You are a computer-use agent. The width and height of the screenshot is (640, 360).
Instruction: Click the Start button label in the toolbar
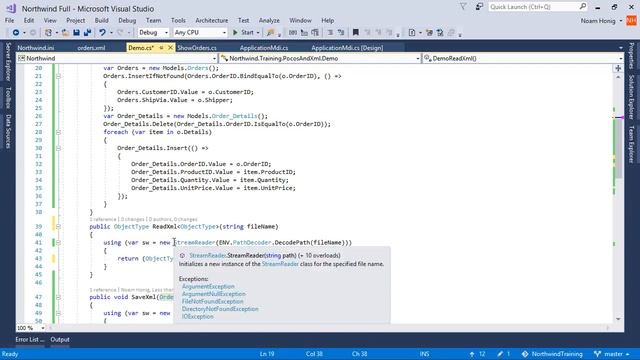(247, 32)
